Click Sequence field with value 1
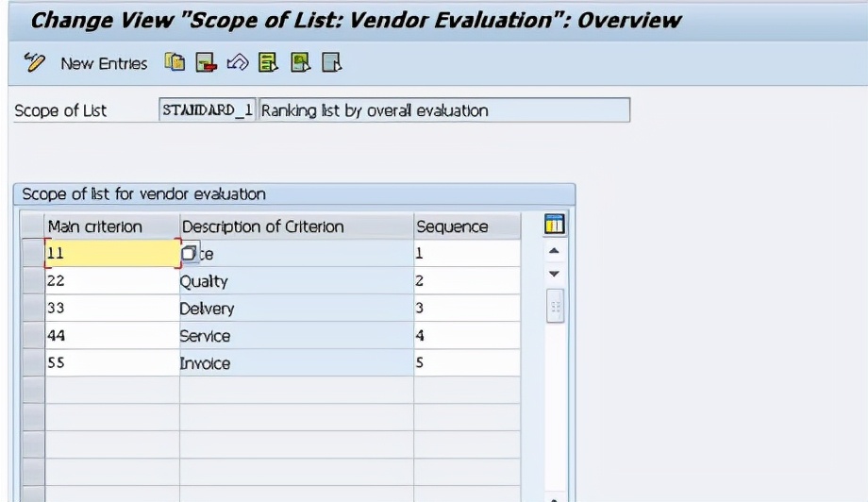 pos(467,254)
